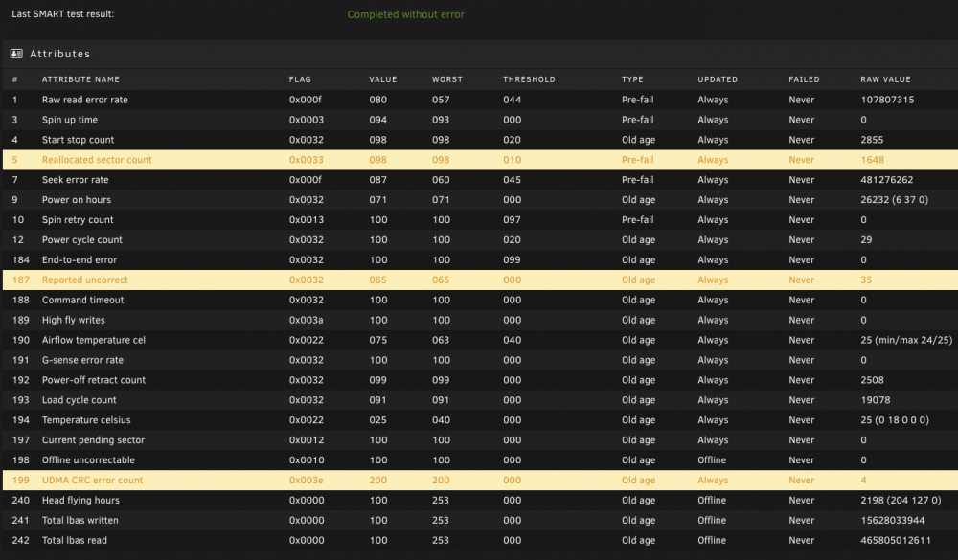Click flag 0x0033 in Reallocated sector row
Image resolution: width=958 pixels, height=560 pixels.
coord(307,160)
